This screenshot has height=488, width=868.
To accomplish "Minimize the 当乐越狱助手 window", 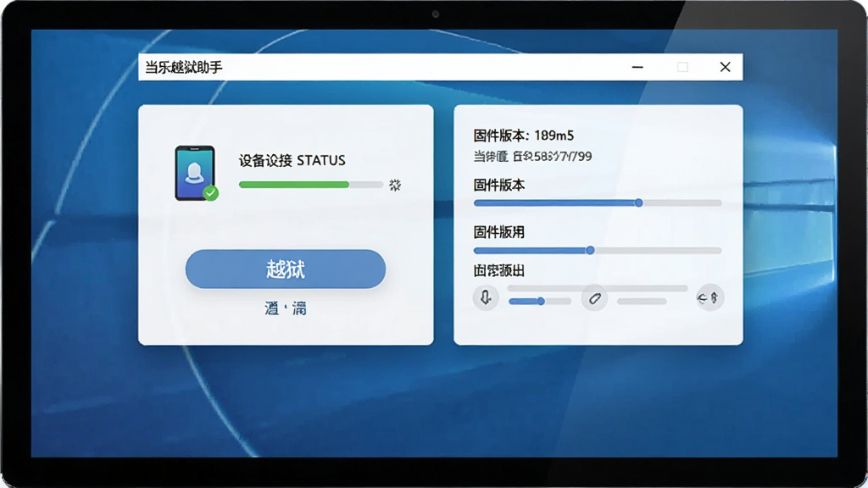I will 637,67.
